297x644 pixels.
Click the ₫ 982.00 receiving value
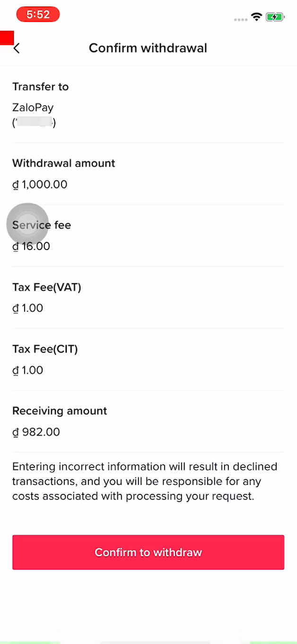[36, 432]
